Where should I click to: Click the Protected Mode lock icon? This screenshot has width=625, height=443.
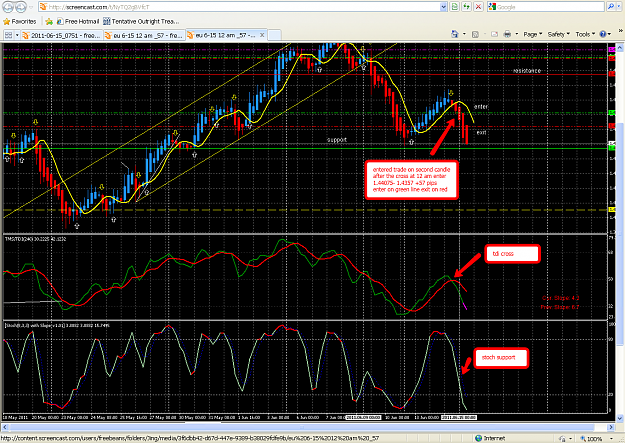(x=562, y=439)
